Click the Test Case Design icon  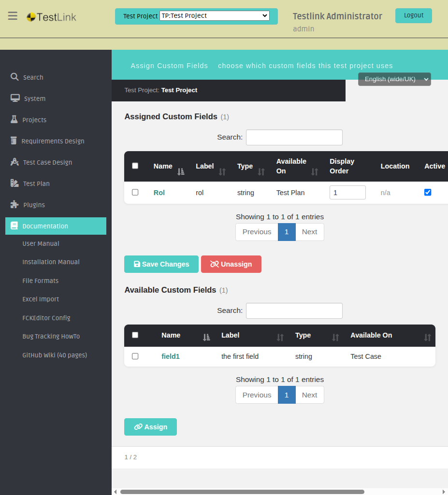pos(14,162)
